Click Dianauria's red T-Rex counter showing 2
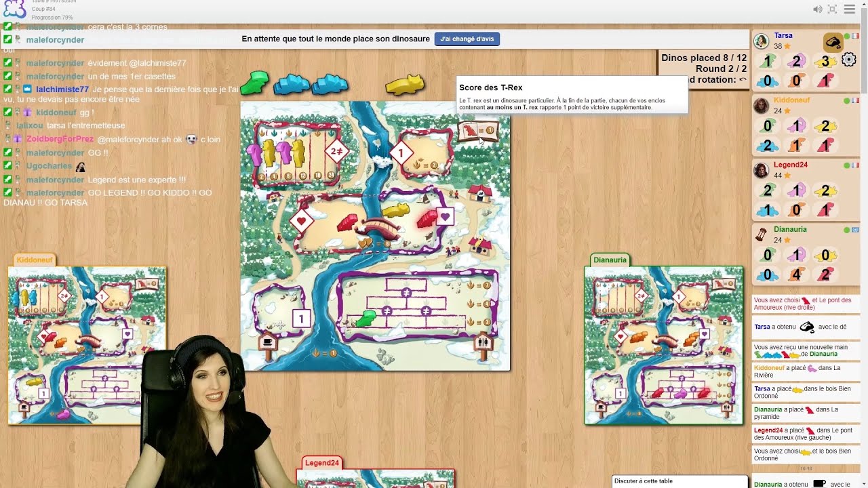Screen dimensions: 868x488 [825, 274]
